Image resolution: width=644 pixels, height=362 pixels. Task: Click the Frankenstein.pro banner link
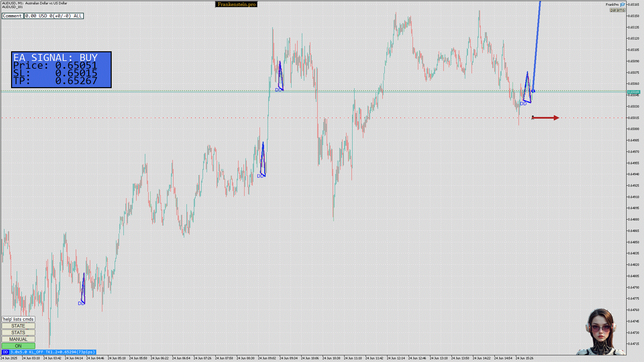click(236, 4)
